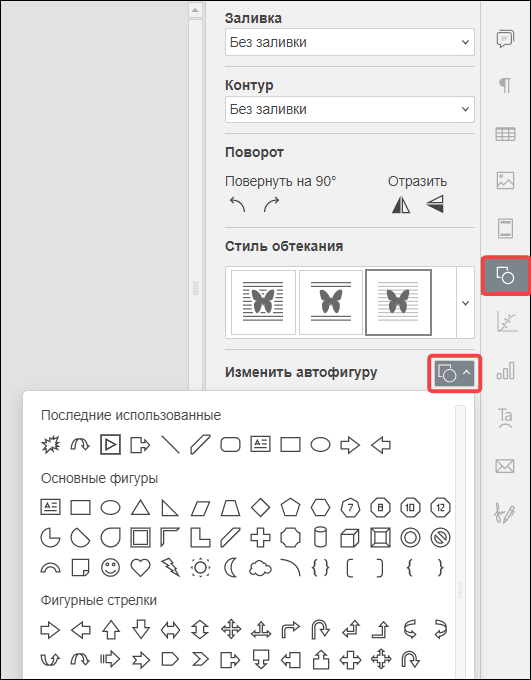Select left-right arrow in block arrows
Screen dimensions: 531x680
pos(170,629)
